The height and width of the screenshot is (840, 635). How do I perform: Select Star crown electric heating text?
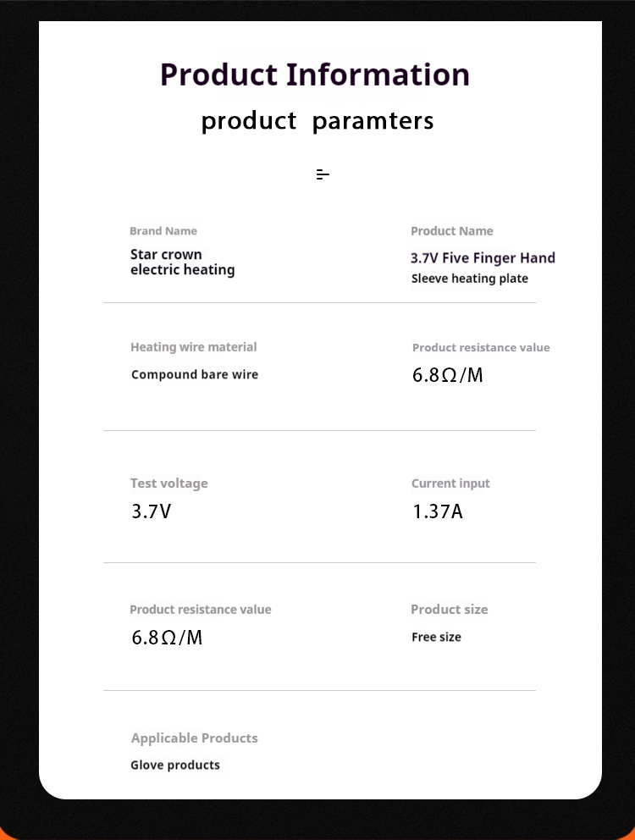[x=182, y=262]
